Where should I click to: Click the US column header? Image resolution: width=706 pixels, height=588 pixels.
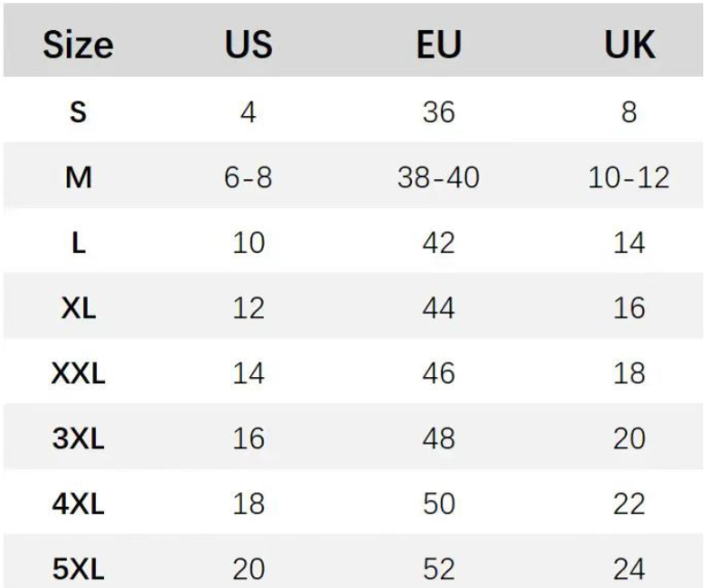point(248,45)
